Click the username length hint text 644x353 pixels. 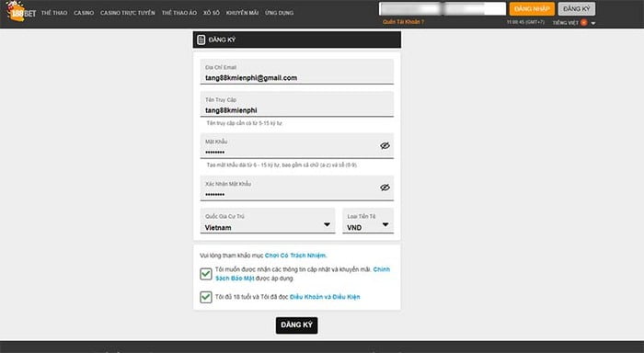pyautogui.click(x=245, y=123)
